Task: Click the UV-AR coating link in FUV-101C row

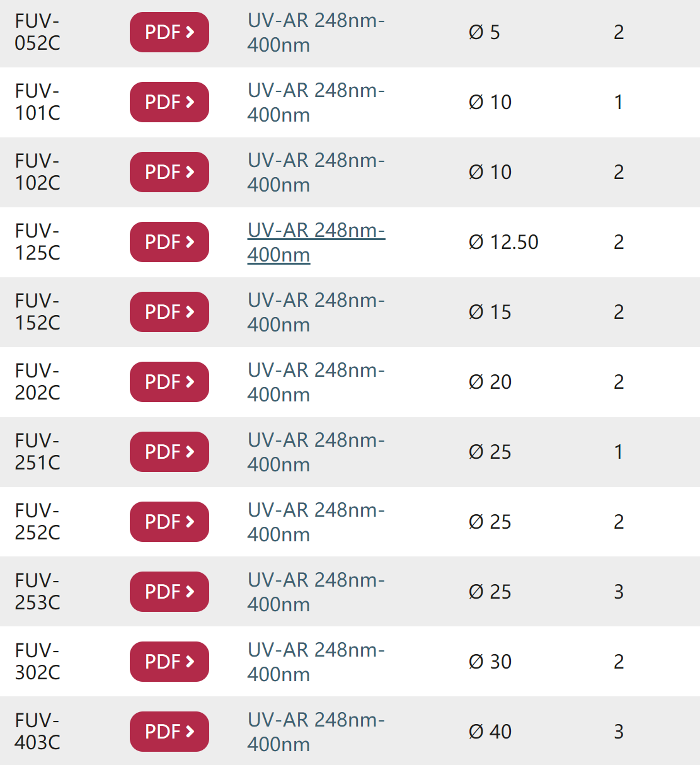Action: click(x=316, y=102)
